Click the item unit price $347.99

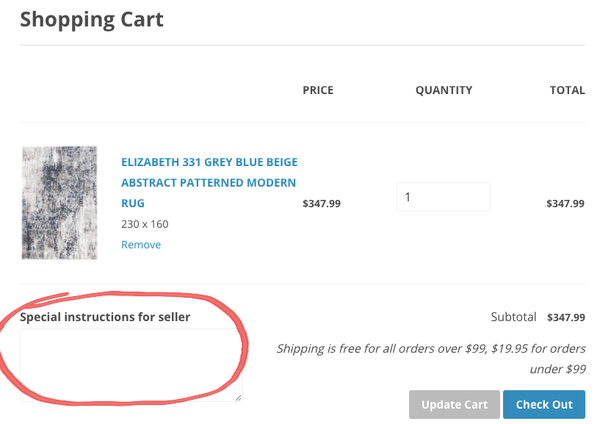(321, 203)
